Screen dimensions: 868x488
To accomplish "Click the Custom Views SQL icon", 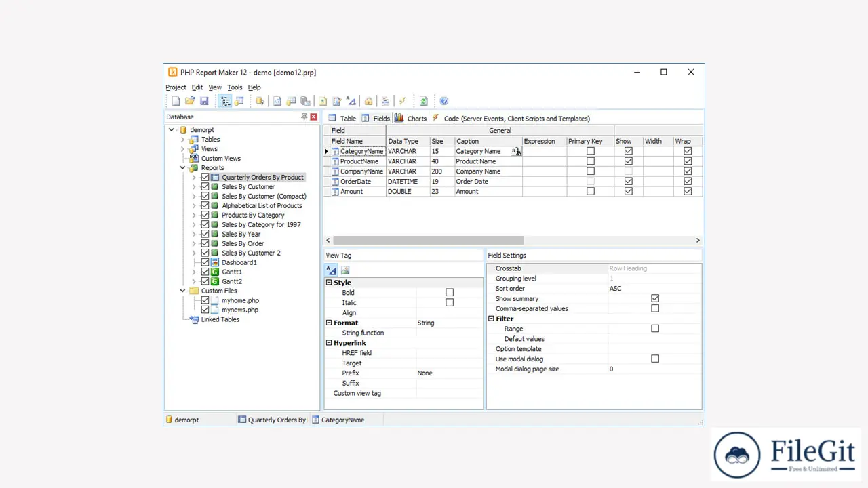I will click(194, 158).
